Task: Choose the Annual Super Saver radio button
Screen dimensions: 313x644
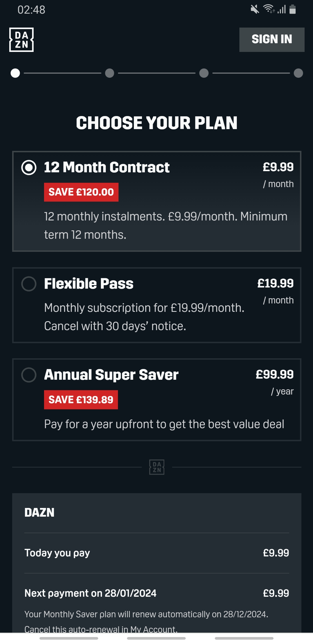Action: [x=29, y=375]
